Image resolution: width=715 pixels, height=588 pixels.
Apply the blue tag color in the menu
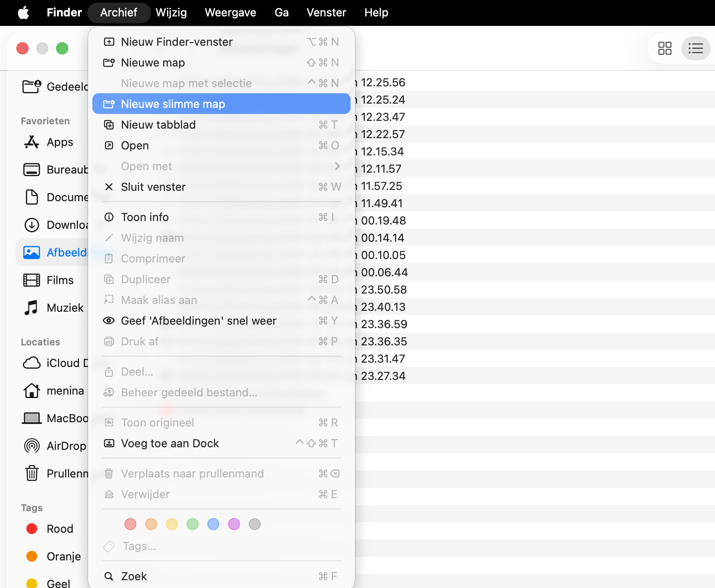tap(213, 524)
